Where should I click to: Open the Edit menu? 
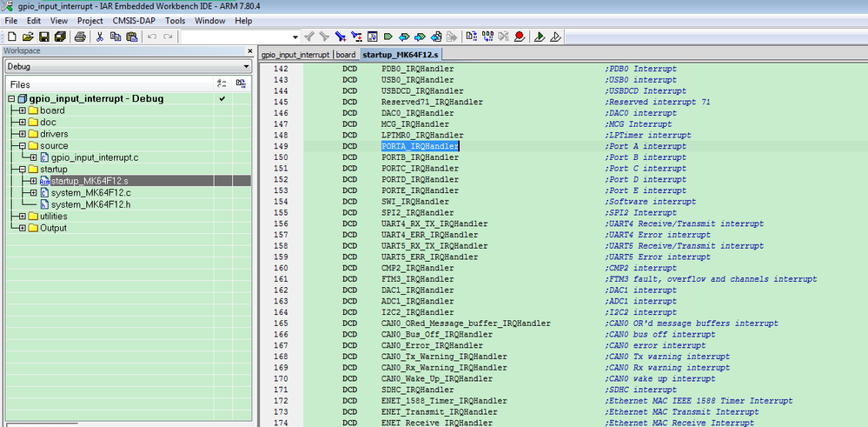[x=34, y=21]
